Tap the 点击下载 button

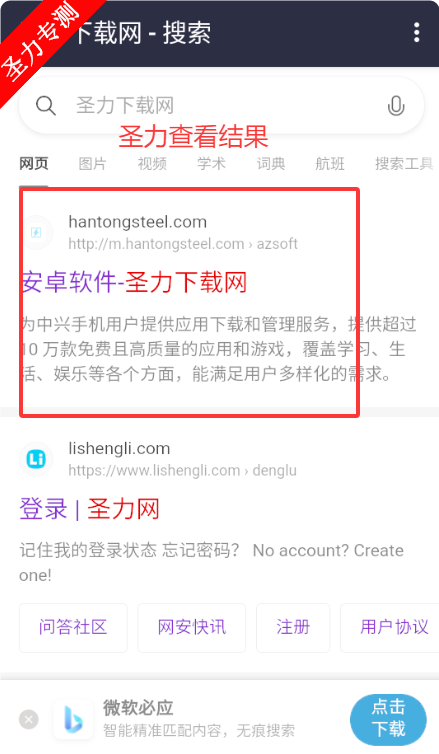click(x=389, y=719)
